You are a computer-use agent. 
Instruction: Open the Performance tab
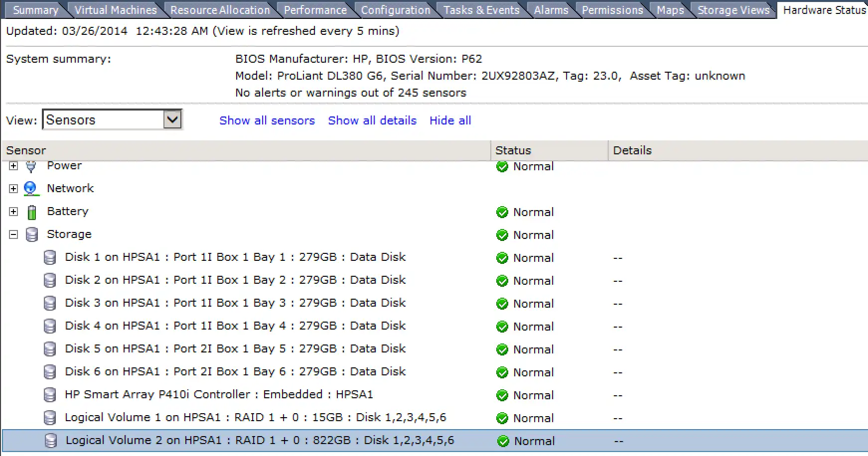tap(315, 10)
